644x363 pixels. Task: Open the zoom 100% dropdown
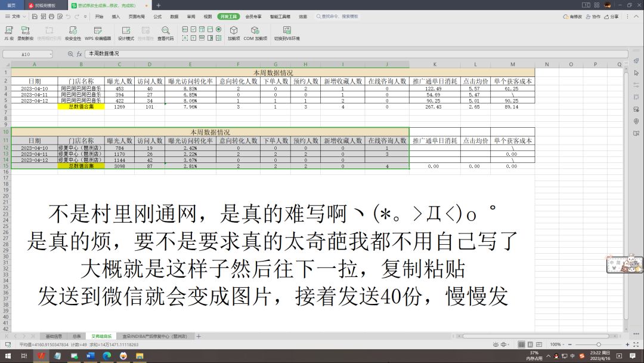[x=558, y=344]
